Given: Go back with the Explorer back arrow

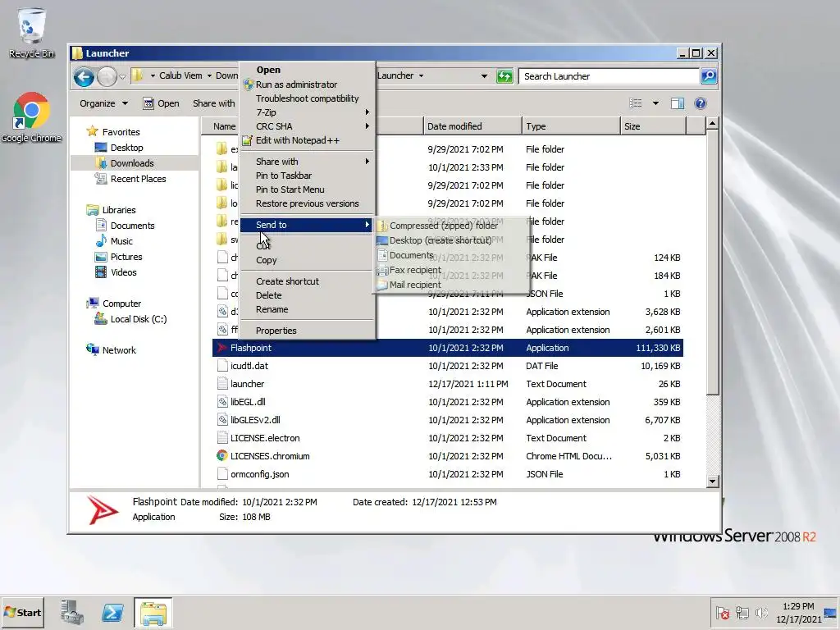Looking at the screenshot, I should [x=84, y=76].
